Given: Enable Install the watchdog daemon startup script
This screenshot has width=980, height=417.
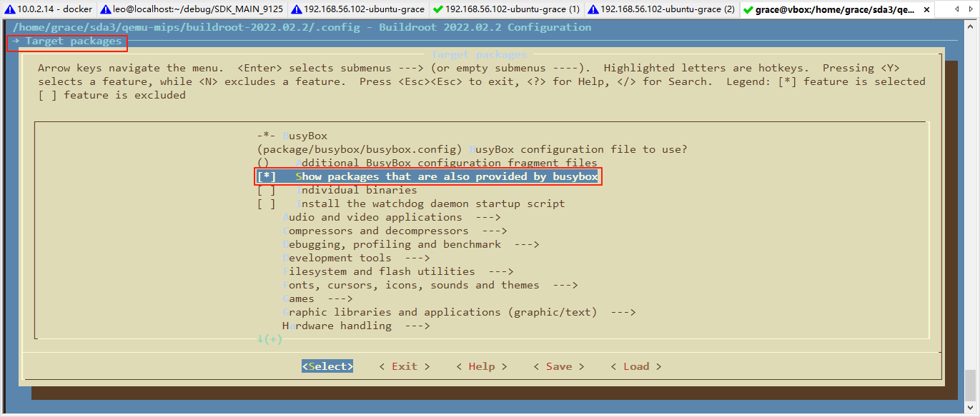Looking at the screenshot, I should tap(411, 204).
